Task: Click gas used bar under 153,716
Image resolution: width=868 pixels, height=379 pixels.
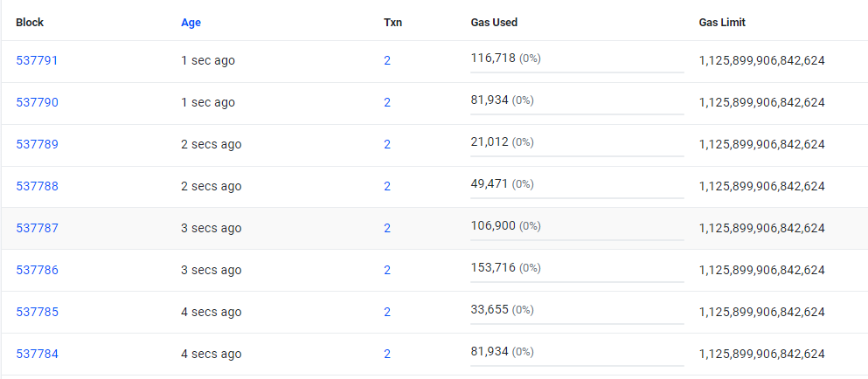Action: 577,281
